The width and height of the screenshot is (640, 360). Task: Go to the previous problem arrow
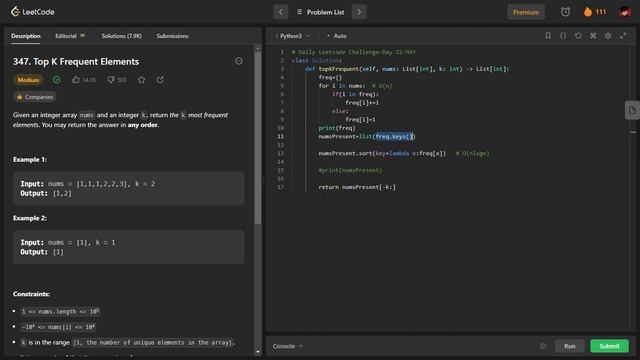280,12
